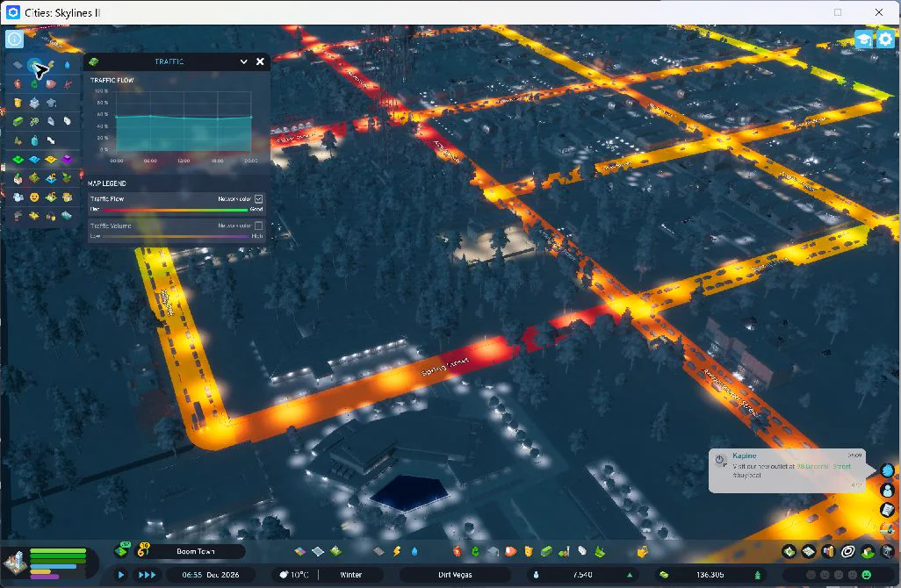901x588 pixels.
Task: Select the education graduation cap info view
Action: pyautogui.click(x=51, y=103)
